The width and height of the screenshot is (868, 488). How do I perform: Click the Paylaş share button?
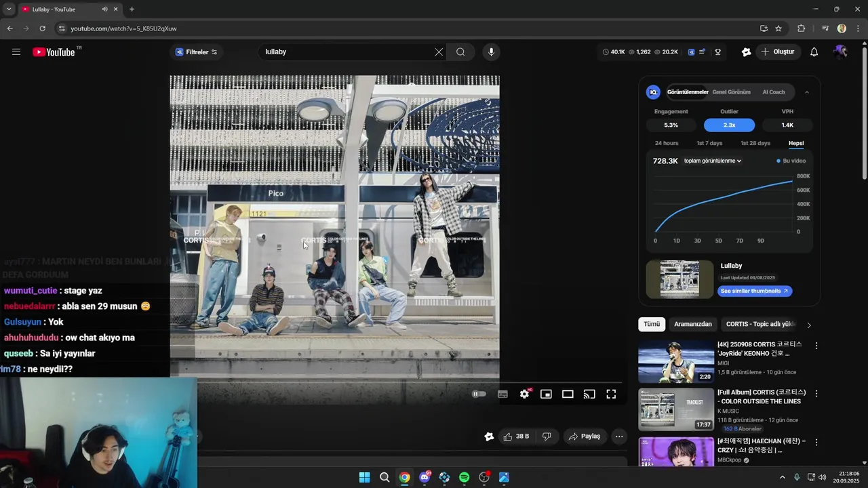pos(585,436)
